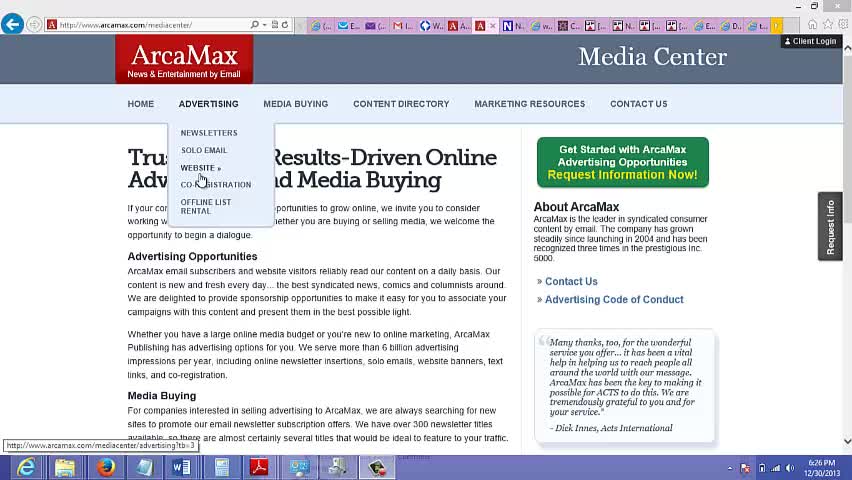Open the Calculator taskbar icon

[221, 467]
